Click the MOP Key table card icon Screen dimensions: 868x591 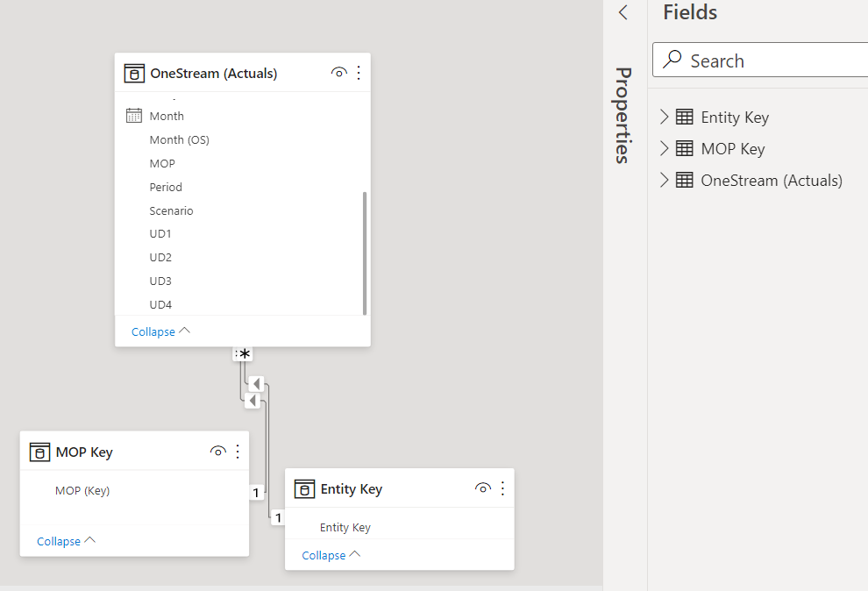pos(39,452)
